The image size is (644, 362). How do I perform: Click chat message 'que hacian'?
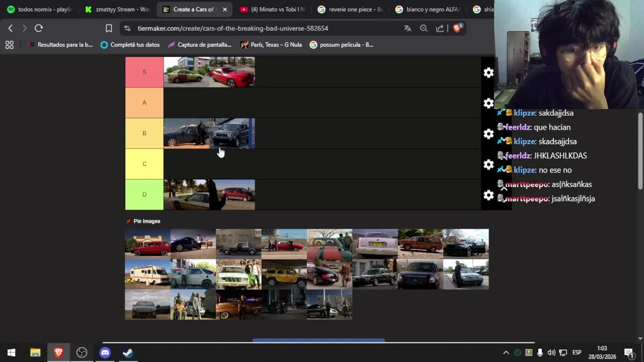(x=552, y=127)
